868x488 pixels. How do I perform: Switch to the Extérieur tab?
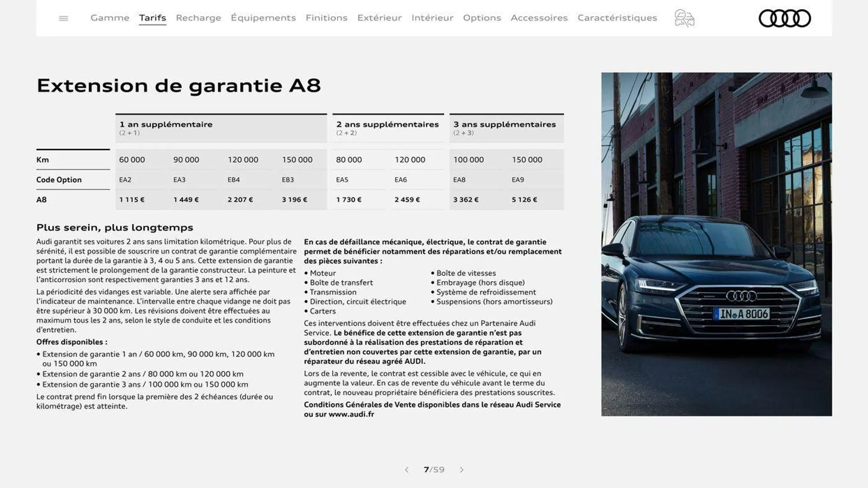tap(379, 18)
